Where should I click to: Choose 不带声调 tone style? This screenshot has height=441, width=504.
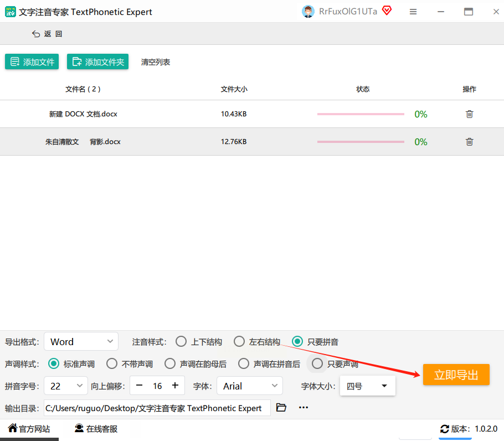point(130,364)
